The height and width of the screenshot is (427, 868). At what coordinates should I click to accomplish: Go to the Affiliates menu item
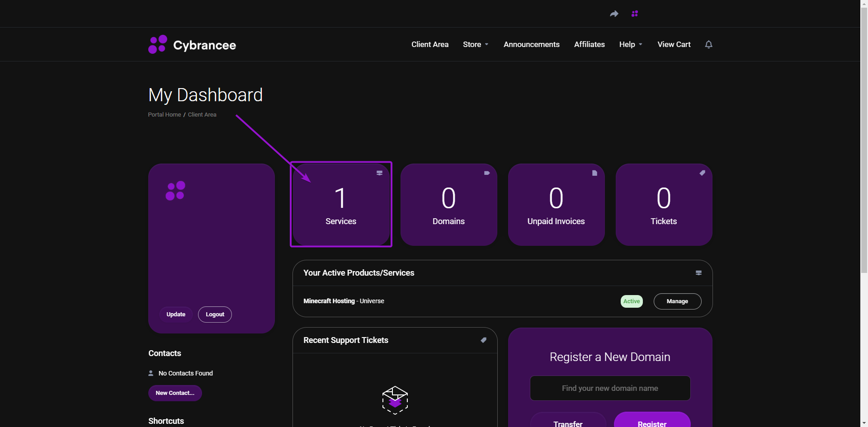pos(589,44)
